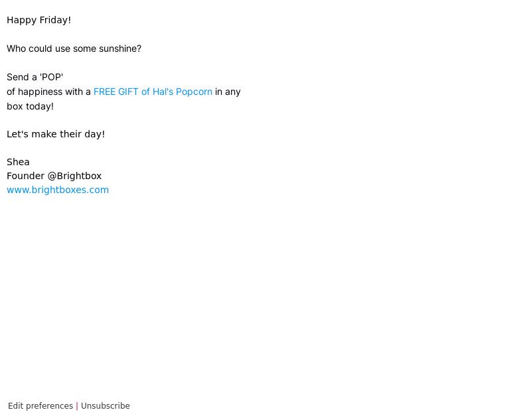Viewport: 531px width, 420px height.
Task: Open the FREE GIFT of Hal's Popcorn link
Action: (x=153, y=92)
